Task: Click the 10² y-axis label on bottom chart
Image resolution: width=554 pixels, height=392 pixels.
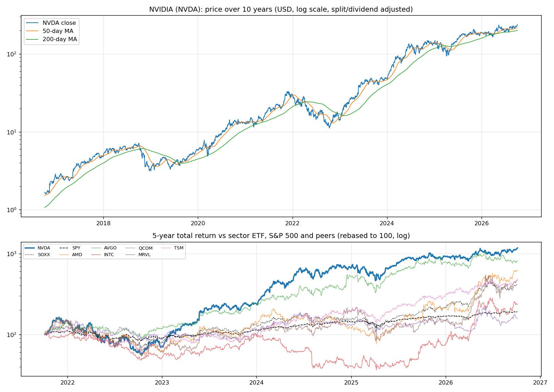Action: coord(12,334)
